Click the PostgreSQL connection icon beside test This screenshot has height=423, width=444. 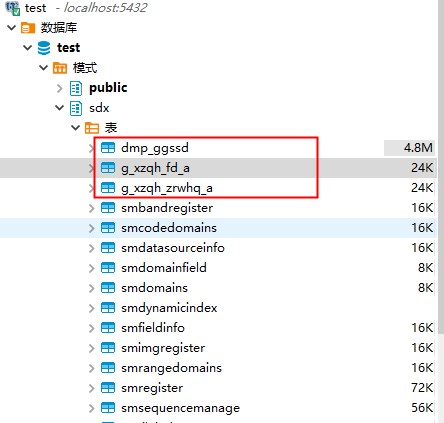pyautogui.click(x=13, y=8)
